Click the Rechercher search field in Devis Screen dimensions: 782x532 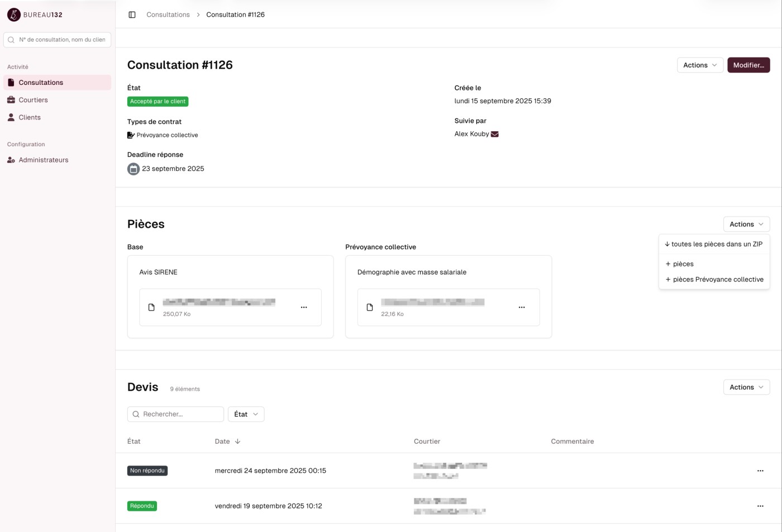coord(175,414)
